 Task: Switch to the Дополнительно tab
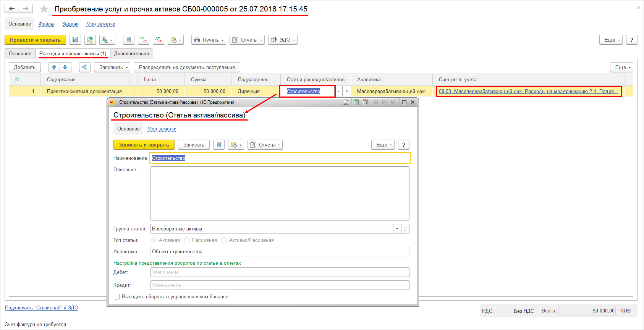pyautogui.click(x=131, y=53)
